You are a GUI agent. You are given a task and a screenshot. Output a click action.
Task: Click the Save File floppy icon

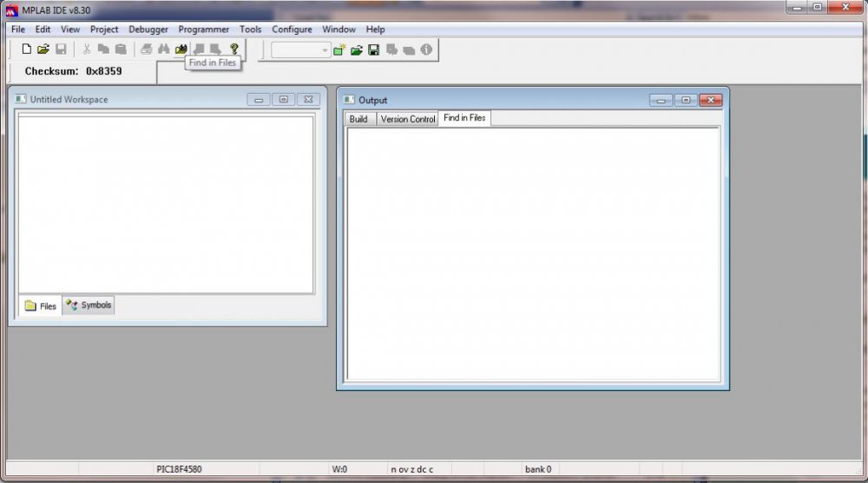[x=61, y=50]
